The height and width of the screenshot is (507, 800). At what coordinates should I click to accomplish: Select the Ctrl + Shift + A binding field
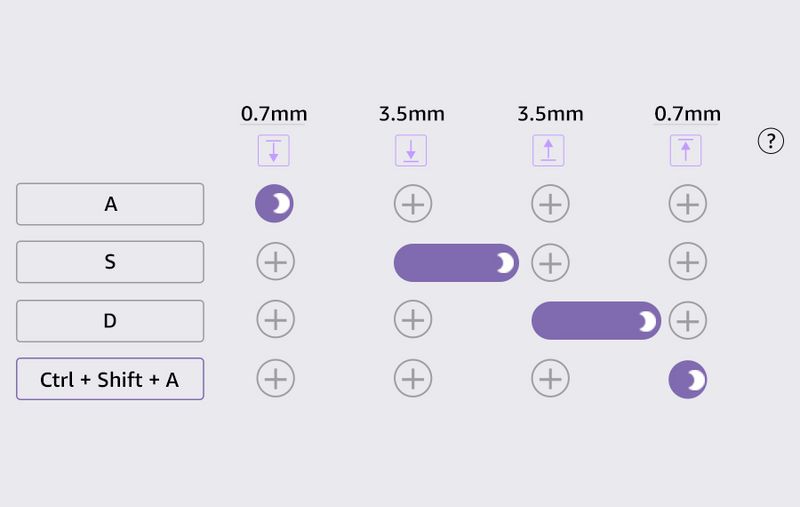[x=110, y=379]
